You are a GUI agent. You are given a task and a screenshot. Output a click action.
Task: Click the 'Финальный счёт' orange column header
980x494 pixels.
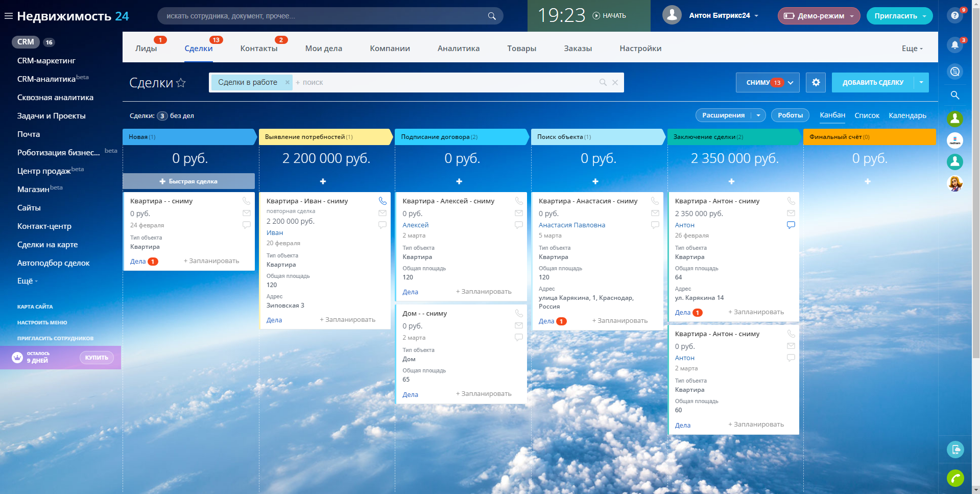pyautogui.click(x=869, y=137)
